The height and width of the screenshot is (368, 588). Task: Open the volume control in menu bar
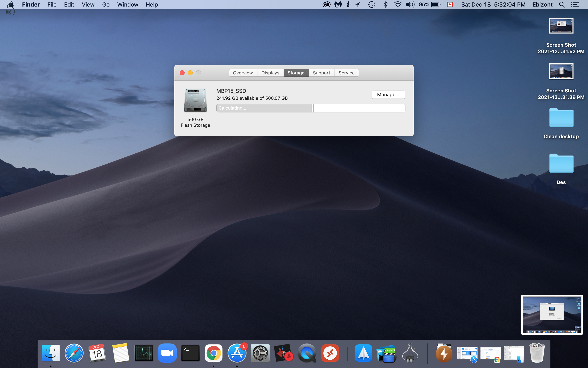click(410, 4)
